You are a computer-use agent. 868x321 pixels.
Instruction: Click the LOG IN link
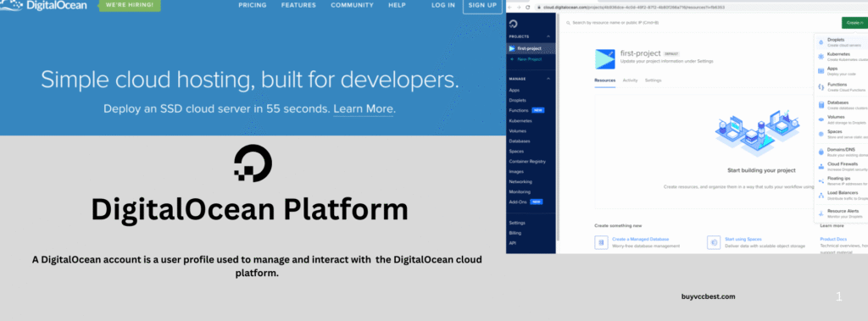point(443,5)
